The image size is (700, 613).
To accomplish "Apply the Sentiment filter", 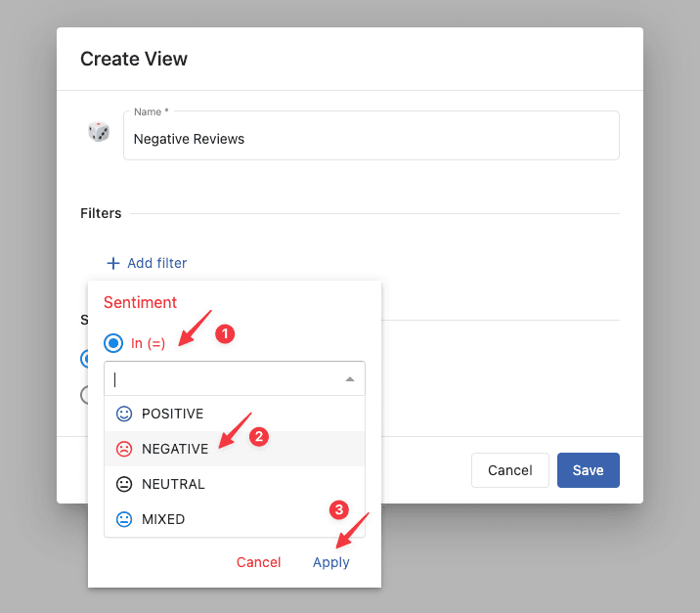I will coord(330,562).
